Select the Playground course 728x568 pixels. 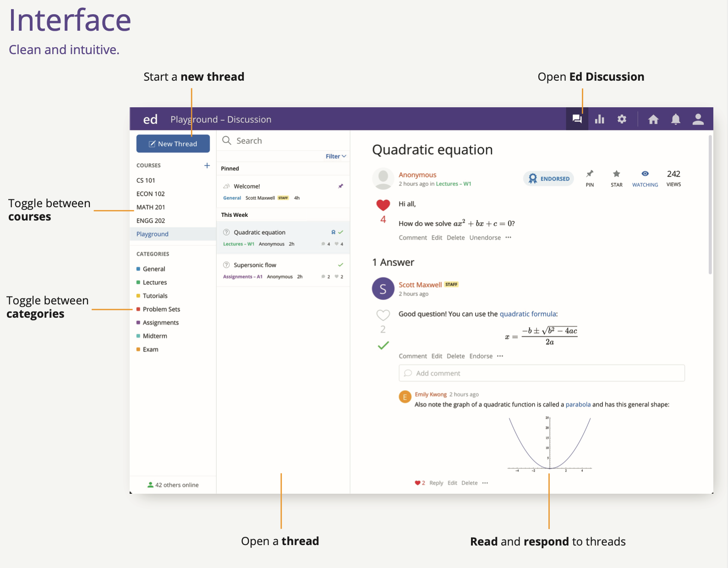173,234
